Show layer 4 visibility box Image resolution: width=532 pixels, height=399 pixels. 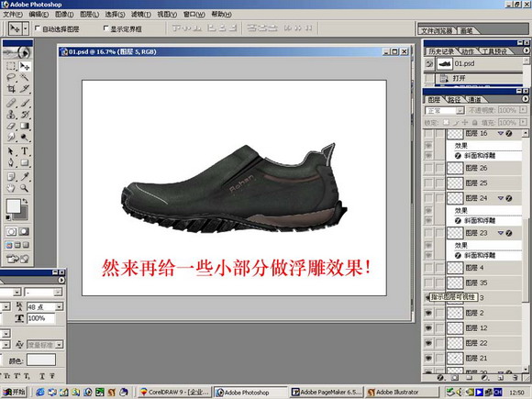pyautogui.click(x=428, y=268)
